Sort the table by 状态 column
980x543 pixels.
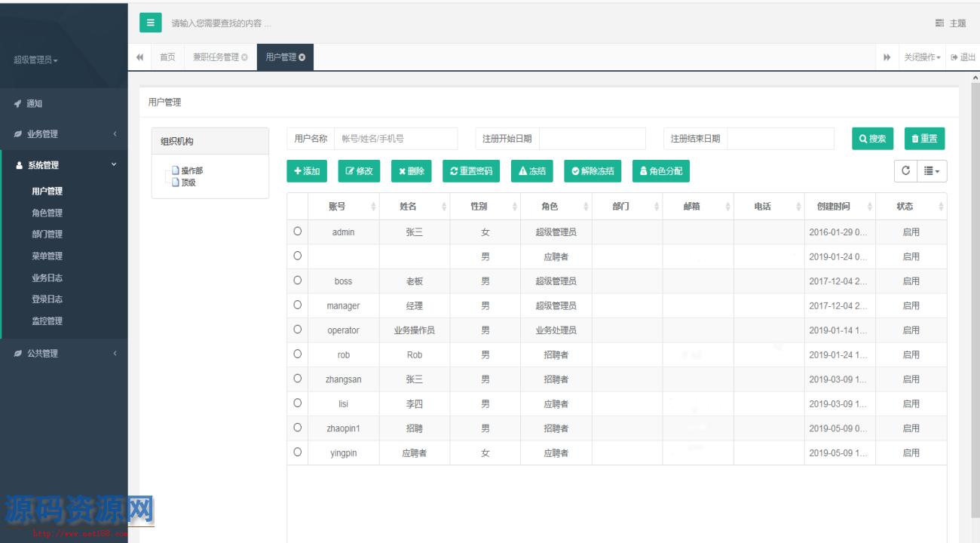click(911, 207)
